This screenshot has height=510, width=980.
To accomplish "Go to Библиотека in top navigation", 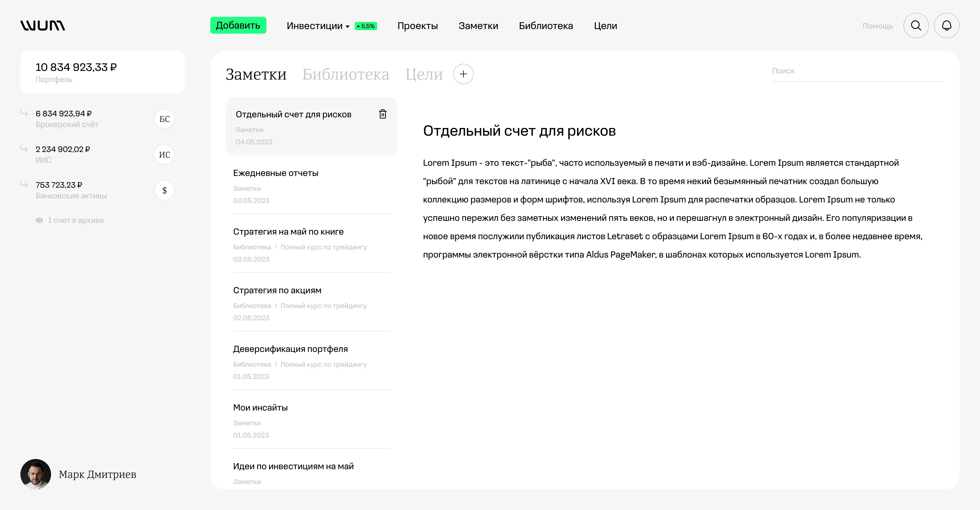I will coord(546,26).
